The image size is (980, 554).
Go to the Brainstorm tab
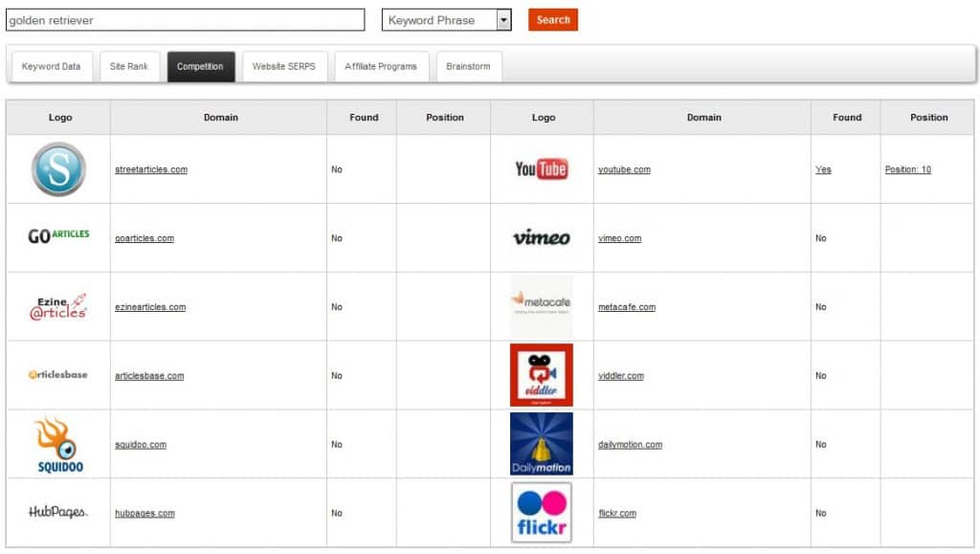pos(468,66)
